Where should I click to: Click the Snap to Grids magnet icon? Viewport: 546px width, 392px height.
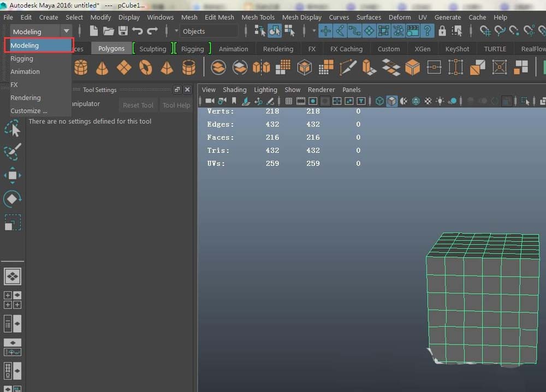(484, 31)
